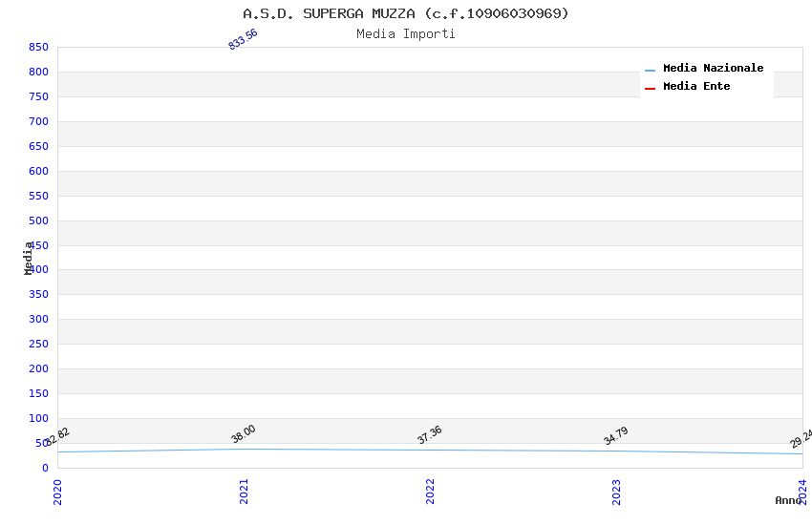Click the 250 y-axis value
812x525 pixels.
38,344
